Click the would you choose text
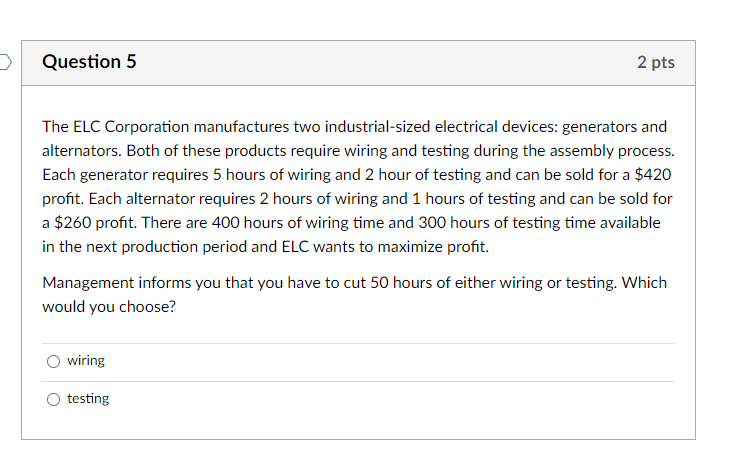The height and width of the screenshot is (465, 730). pos(109,307)
